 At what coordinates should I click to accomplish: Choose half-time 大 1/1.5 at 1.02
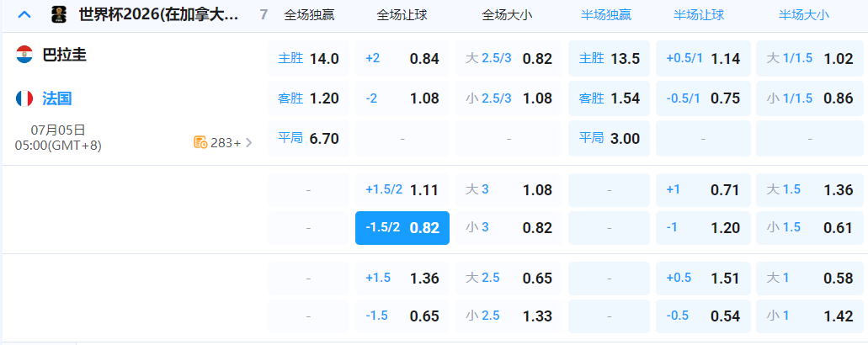tap(809, 58)
